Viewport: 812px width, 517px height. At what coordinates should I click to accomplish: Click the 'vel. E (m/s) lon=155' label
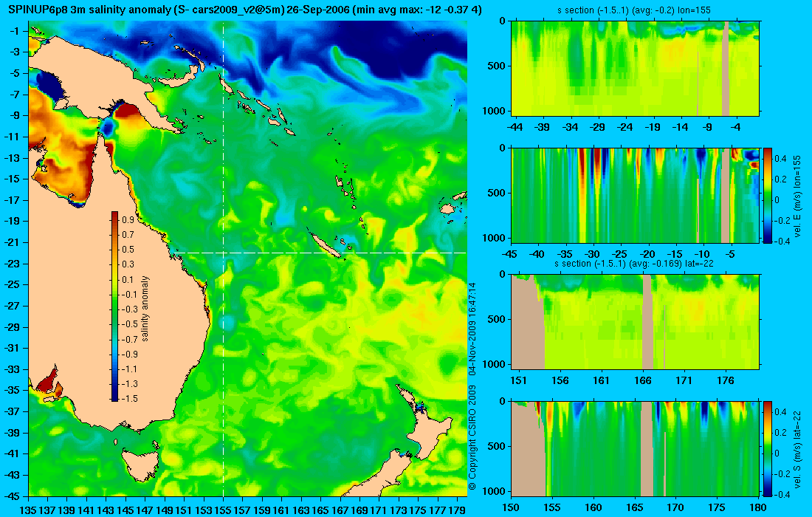[x=797, y=195]
